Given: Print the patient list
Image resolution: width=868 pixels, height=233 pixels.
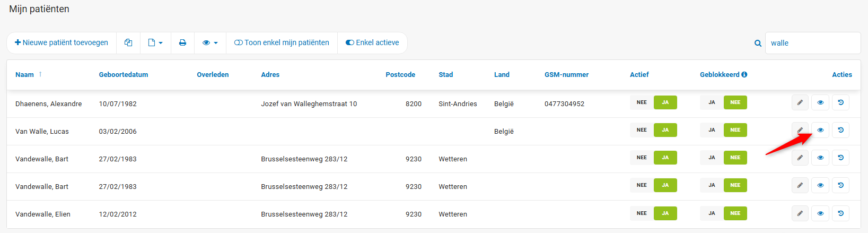Looking at the screenshot, I should coord(182,43).
